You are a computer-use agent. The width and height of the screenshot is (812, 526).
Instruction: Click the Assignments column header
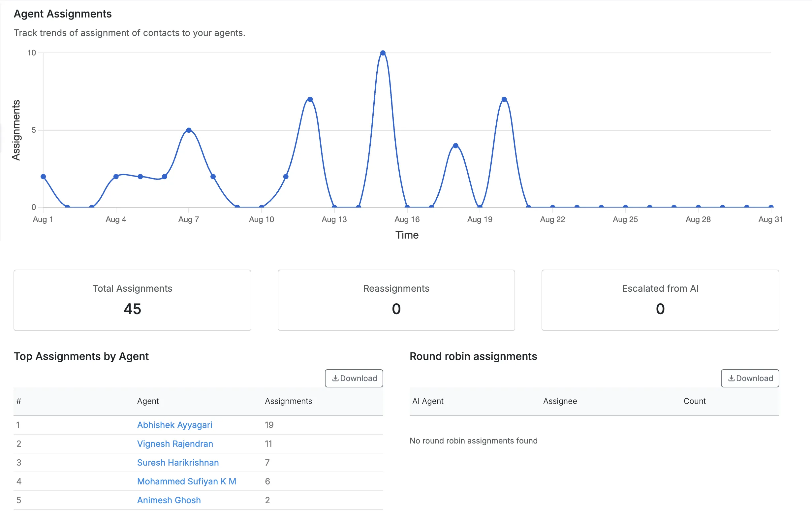point(288,401)
